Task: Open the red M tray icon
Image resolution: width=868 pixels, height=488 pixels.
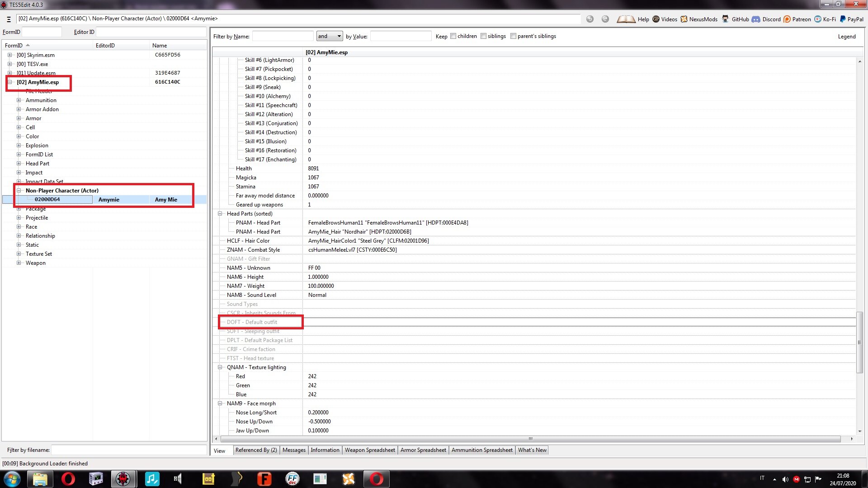Action: point(796,479)
